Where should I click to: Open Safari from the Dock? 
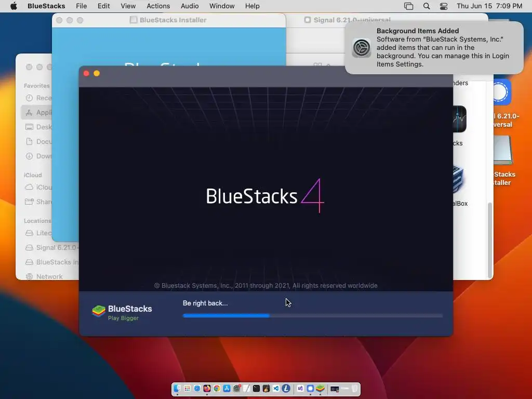pos(197,389)
